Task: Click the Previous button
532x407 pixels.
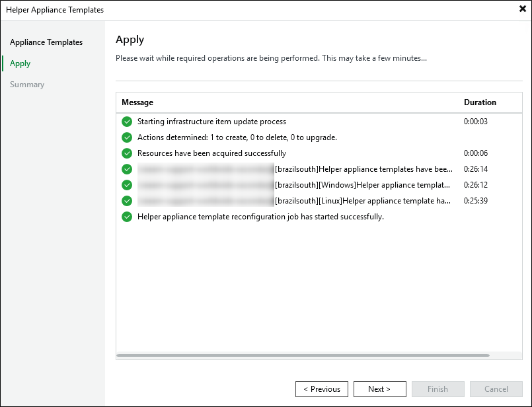Action: tap(322, 389)
